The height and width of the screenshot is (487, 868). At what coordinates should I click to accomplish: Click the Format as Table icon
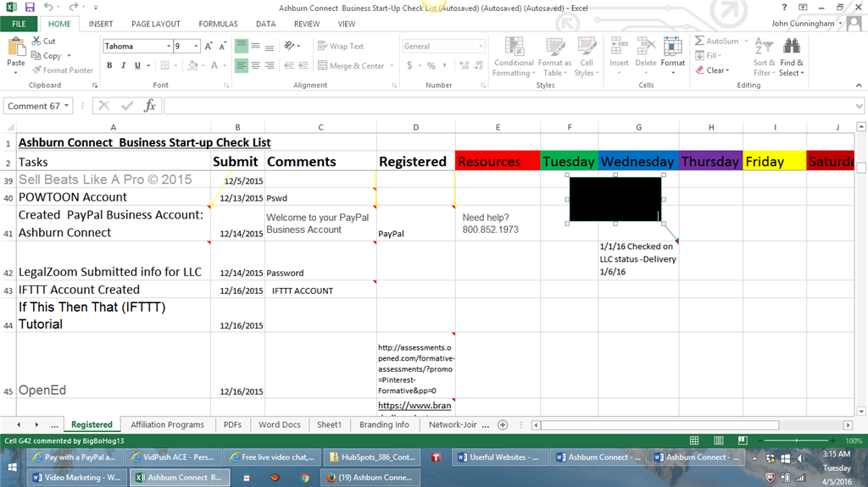pos(554,47)
